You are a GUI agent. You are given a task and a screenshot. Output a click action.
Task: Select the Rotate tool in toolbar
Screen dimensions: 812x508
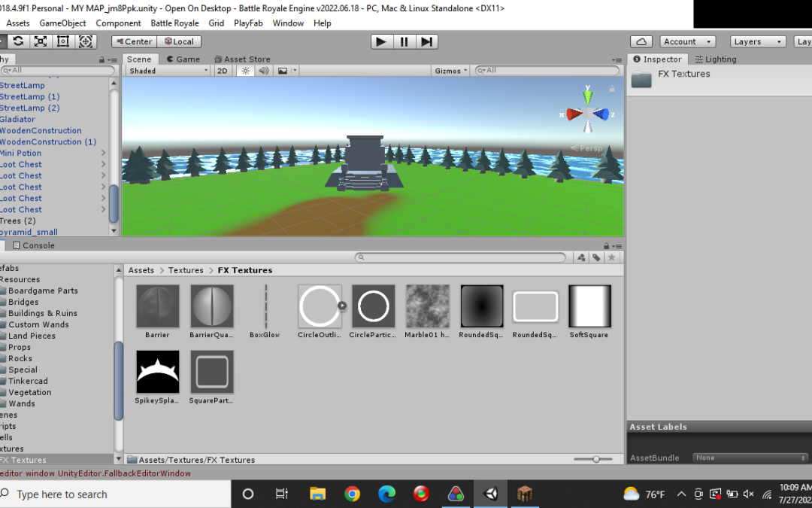pos(18,41)
